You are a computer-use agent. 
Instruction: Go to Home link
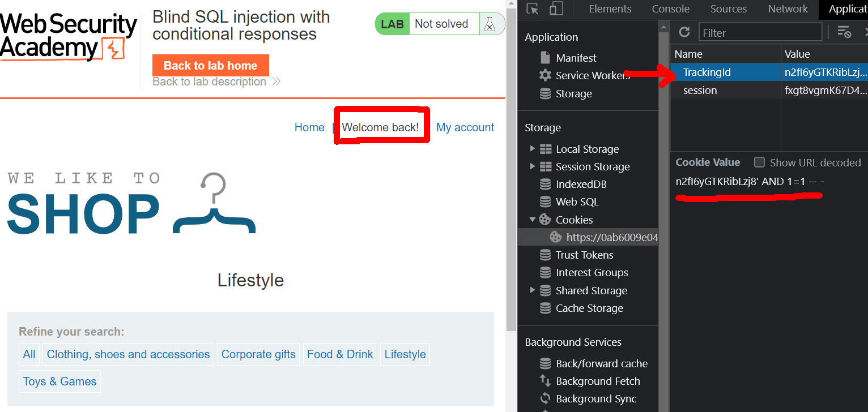pos(309,127)
